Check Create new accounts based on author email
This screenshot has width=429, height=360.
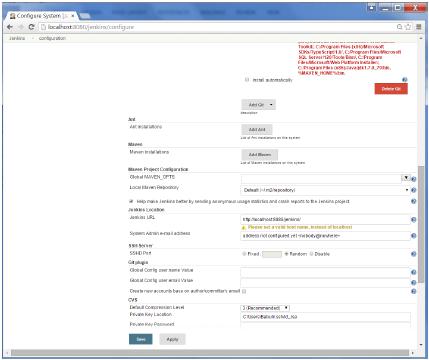(244, 291)
